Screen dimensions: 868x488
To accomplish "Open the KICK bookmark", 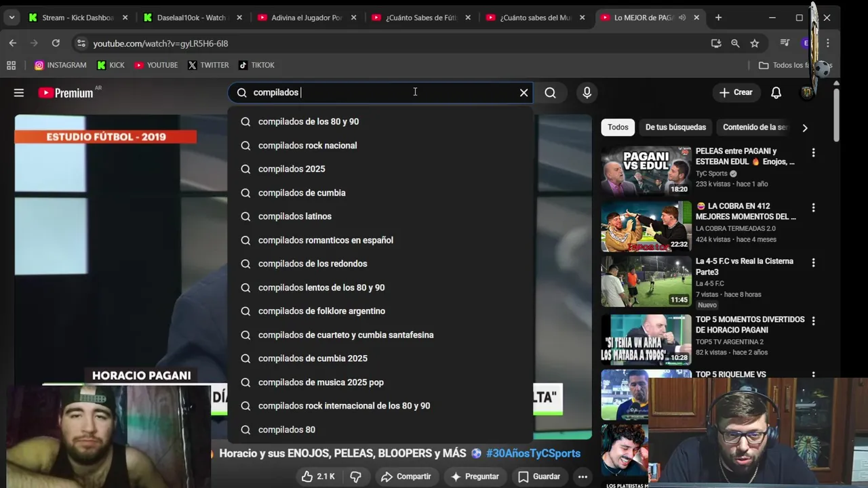I will (x=111, y=65).
